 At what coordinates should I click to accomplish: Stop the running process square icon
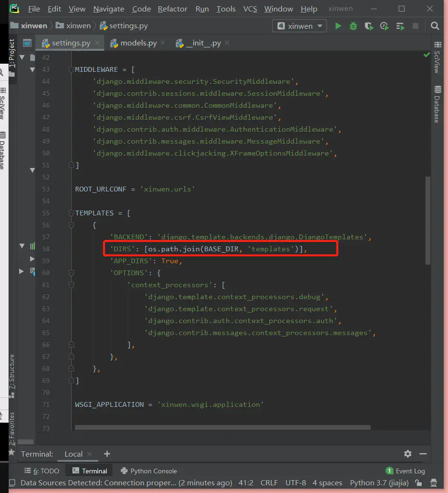click(415, 26)
